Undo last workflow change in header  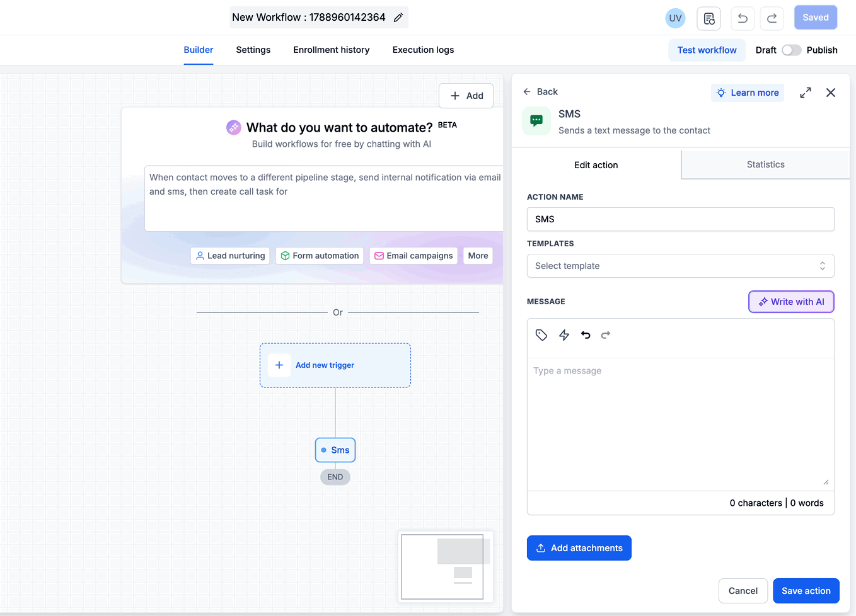pyautogui.click(x=743, y=18)
